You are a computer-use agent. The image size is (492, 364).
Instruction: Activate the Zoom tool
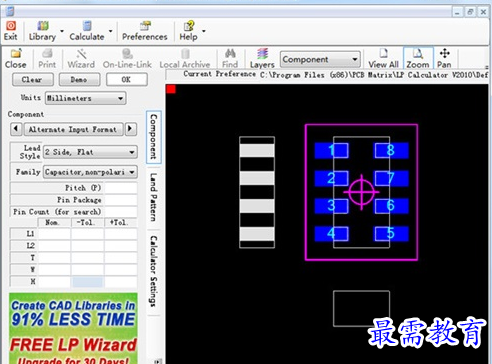[418, 53]
